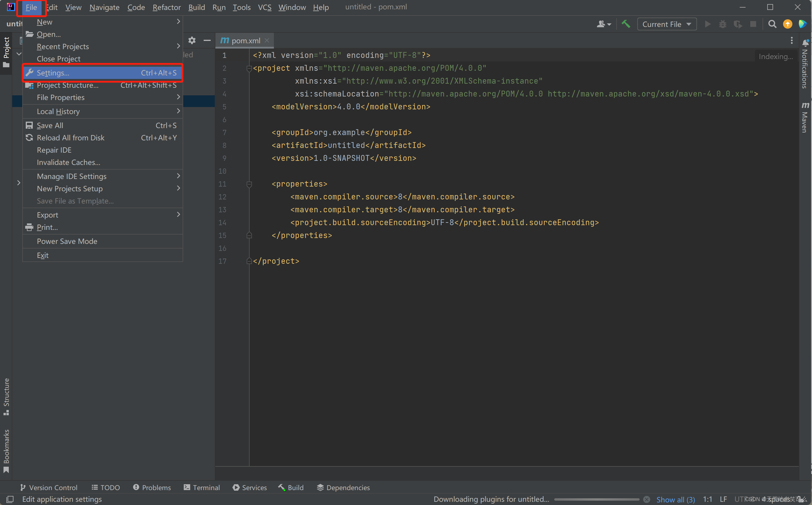Click the Search Everywhere magnifier icon

(x=772, y=24)
